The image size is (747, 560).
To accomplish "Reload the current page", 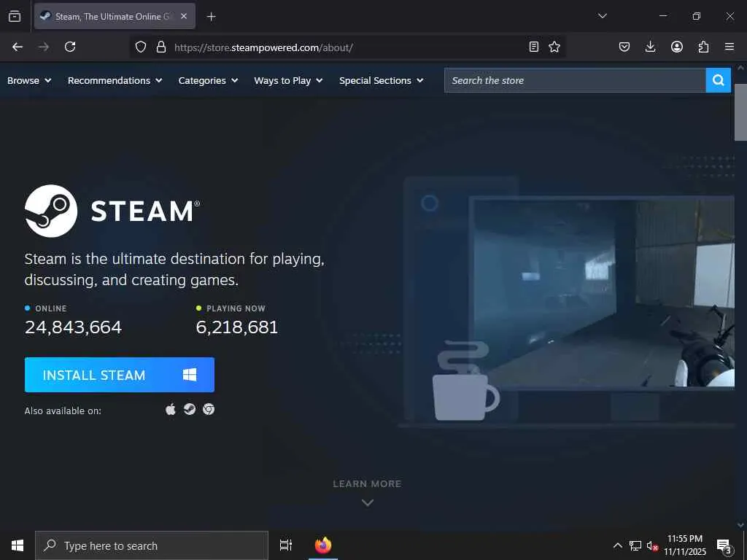I will (x=70, y=47).
